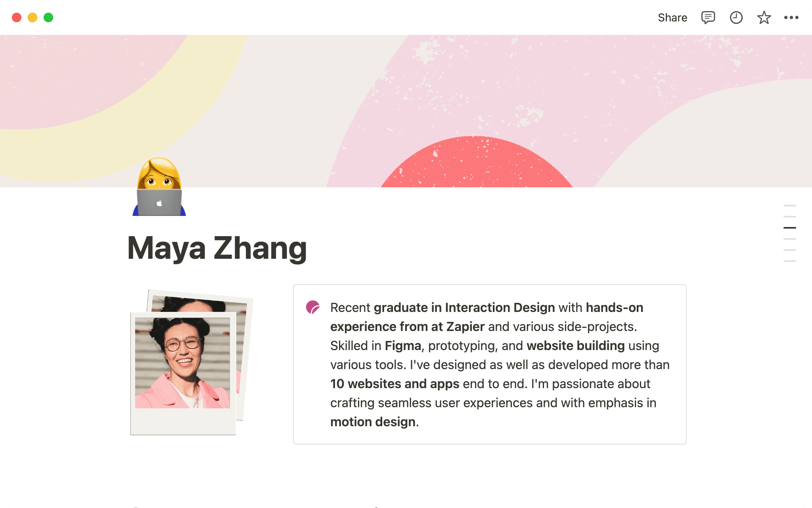This screenshot has width=812, height=508.
Task: Click the callout's pink swirl icon
Action: 313,308
